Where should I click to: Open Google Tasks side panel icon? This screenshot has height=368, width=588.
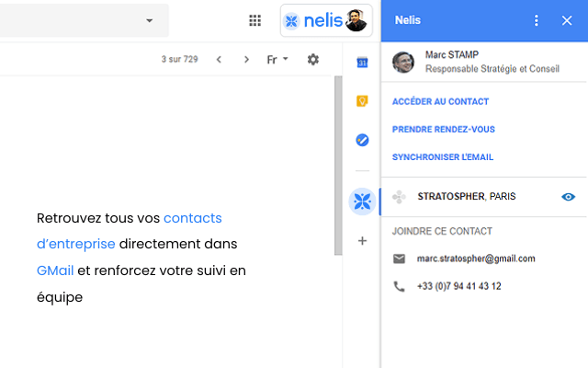click(x=362, y=140)
